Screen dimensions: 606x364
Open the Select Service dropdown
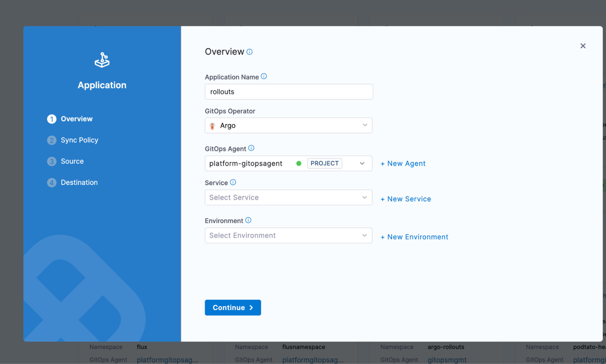pyautogui.click(x=288, y=197)
